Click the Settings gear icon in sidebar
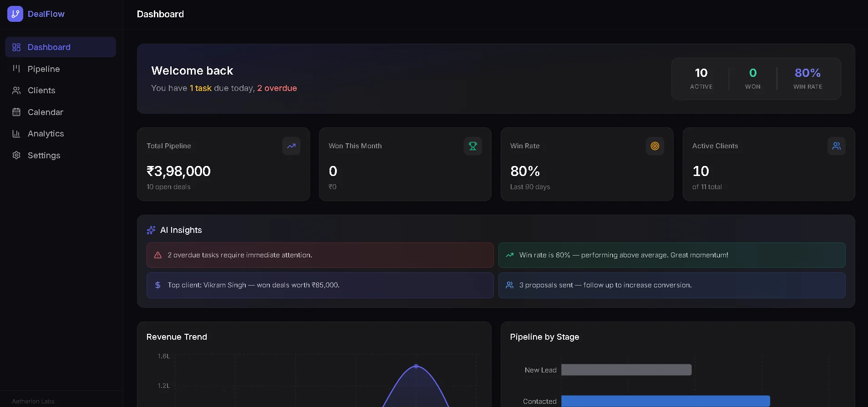 (x=16, y=155)
